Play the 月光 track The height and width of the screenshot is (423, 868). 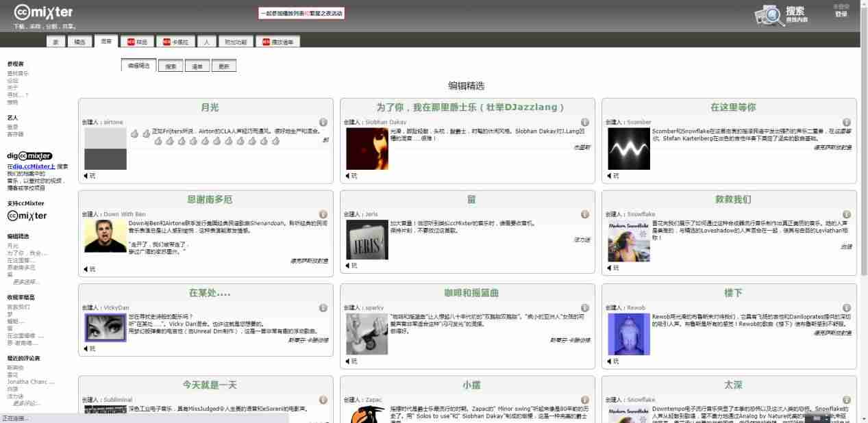pyautogui.click(x=89, y=176)
